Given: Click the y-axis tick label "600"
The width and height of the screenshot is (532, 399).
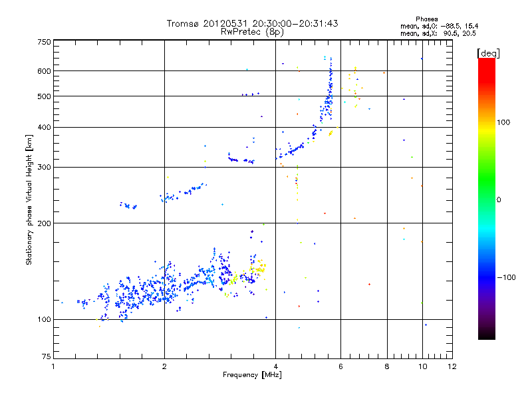Looking at the screenshot, I should click(x=44, y=71).
